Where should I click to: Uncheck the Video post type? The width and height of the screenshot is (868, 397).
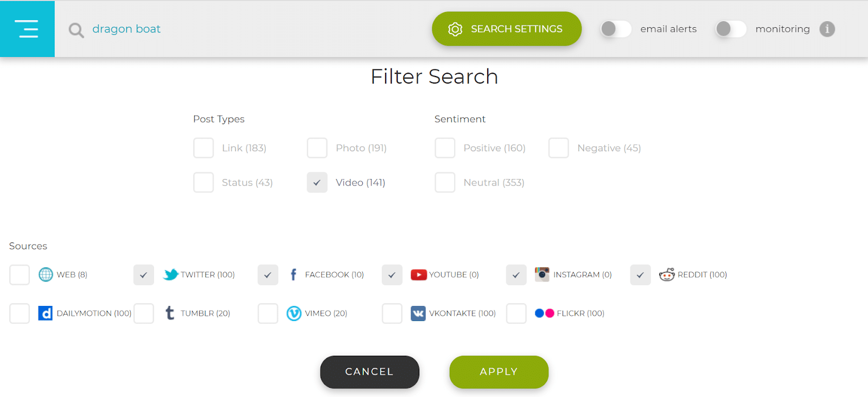click(317, 182)
